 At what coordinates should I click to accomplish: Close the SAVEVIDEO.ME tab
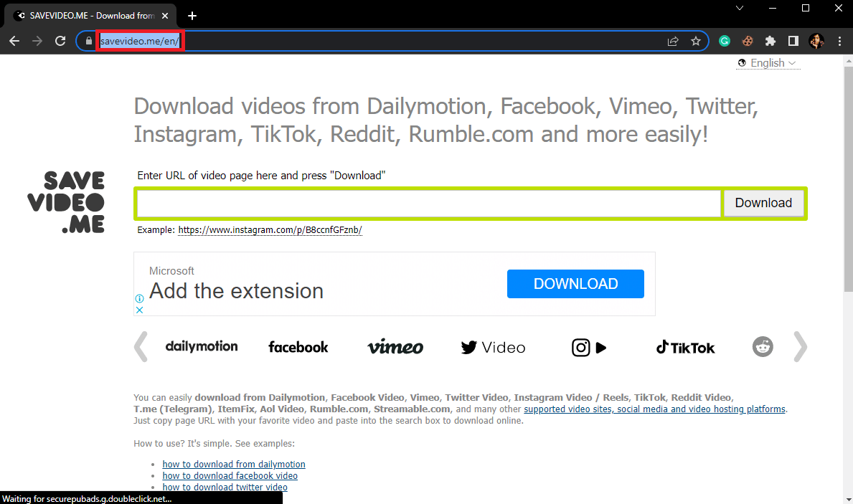click(165, 16)
